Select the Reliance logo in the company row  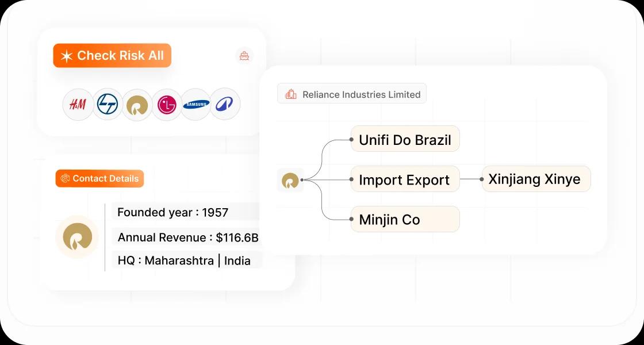coord(137,104)
